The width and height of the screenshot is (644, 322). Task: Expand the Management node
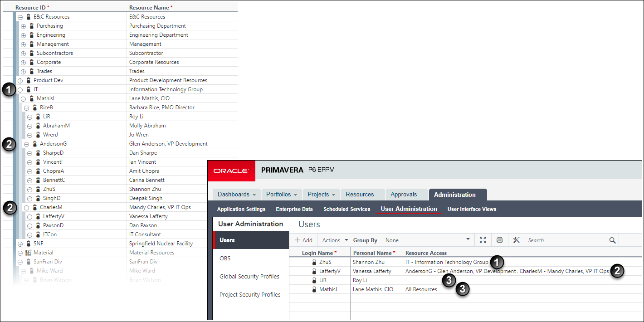click(x=24, y=44)
